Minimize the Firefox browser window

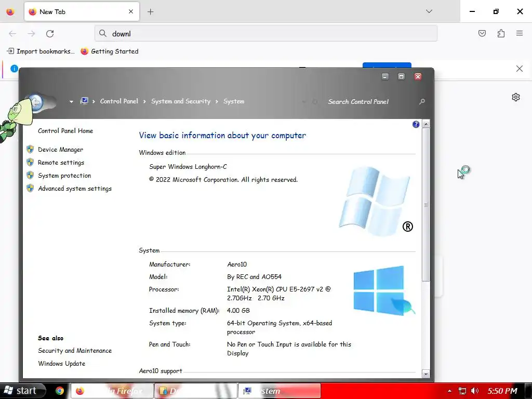472,11
